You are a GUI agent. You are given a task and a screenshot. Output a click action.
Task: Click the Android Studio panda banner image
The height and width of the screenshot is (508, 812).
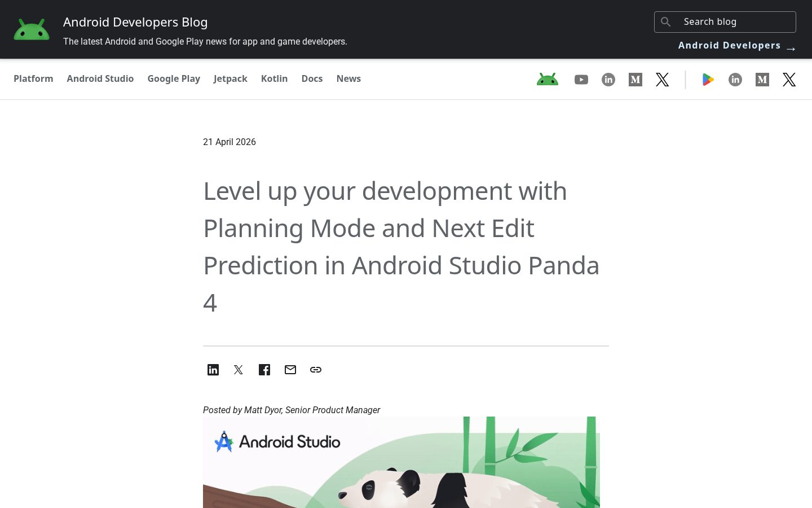(401, 462)
